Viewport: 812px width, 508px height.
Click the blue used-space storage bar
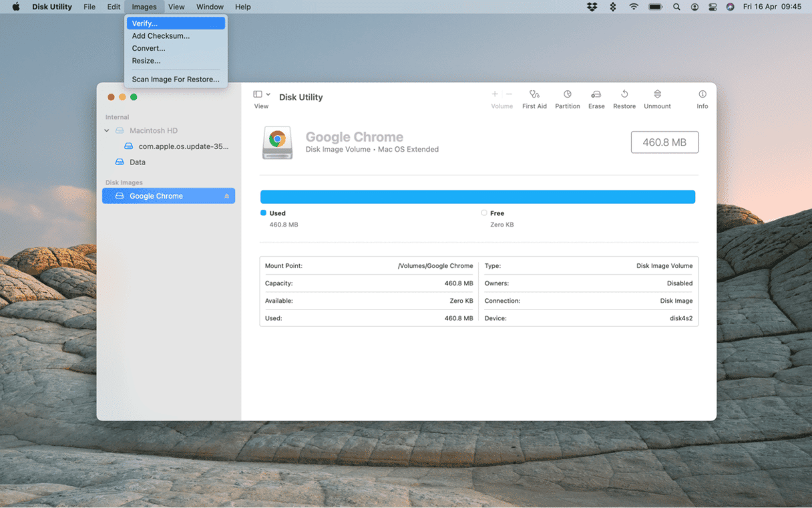477,197
